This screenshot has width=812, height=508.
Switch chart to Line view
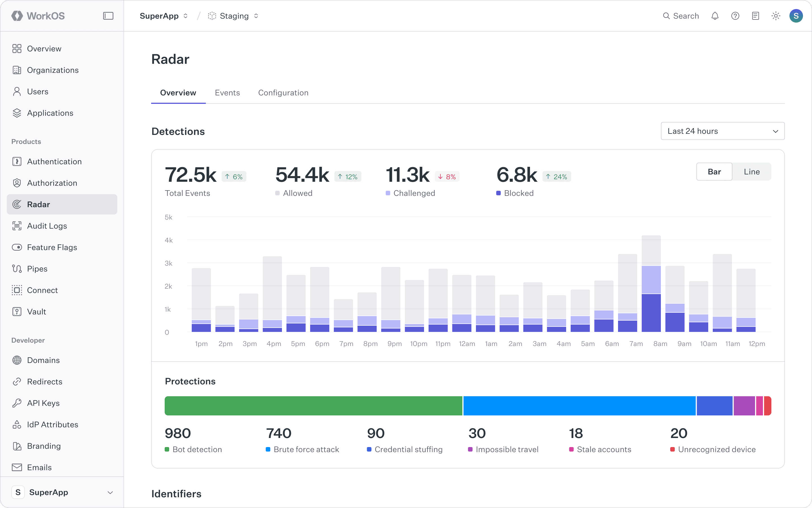pos(752,172)
